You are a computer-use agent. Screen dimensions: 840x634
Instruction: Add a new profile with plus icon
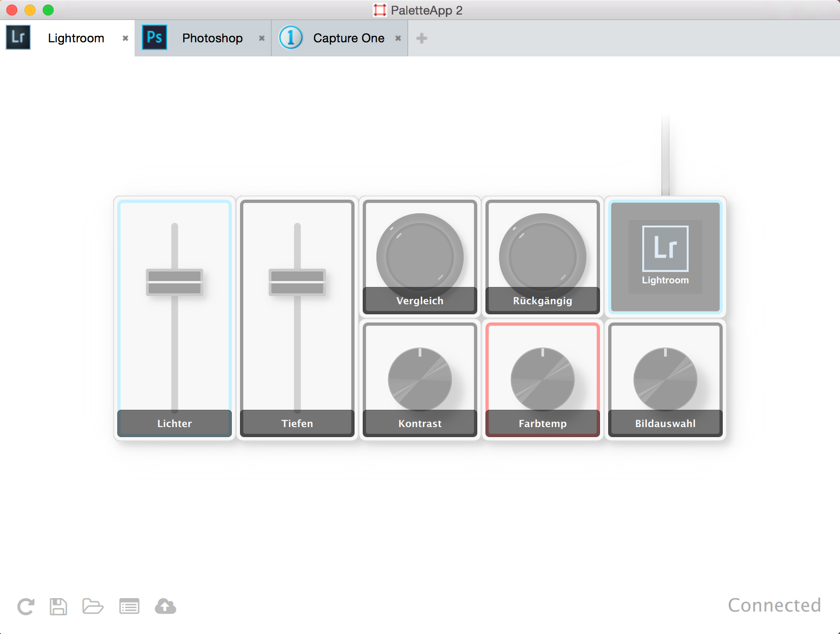coord(422,38)
